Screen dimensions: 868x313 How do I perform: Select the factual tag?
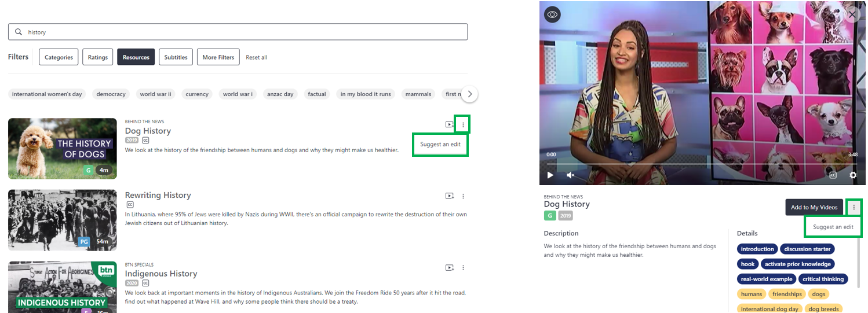pos(317,94)
